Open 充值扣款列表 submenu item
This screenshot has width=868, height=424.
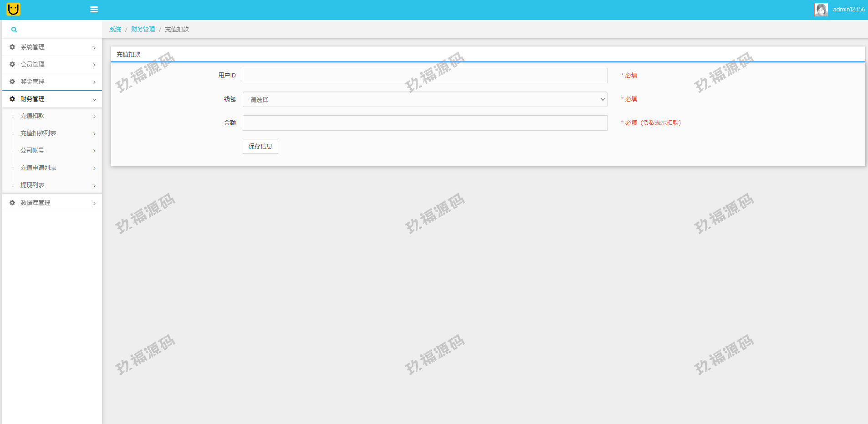38,133
